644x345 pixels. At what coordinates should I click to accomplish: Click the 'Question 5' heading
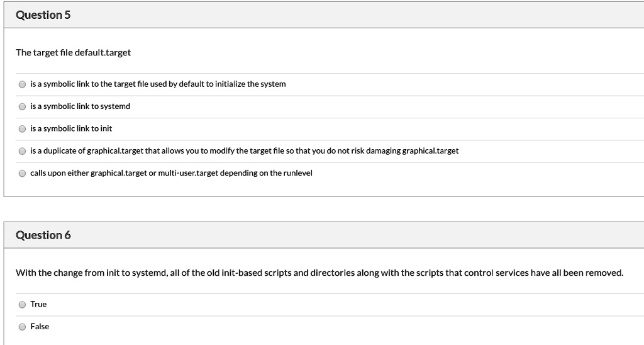coord(43,15)
